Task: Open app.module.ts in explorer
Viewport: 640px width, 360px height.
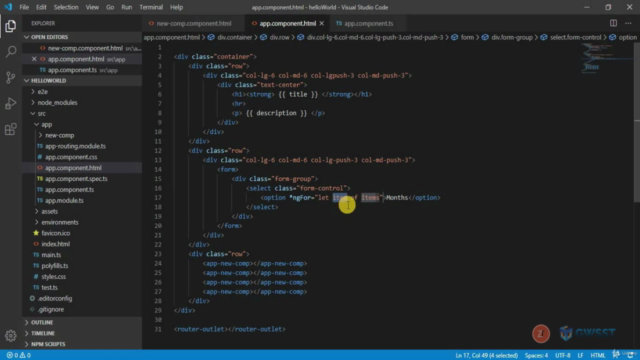Action: tap(64, 200)
